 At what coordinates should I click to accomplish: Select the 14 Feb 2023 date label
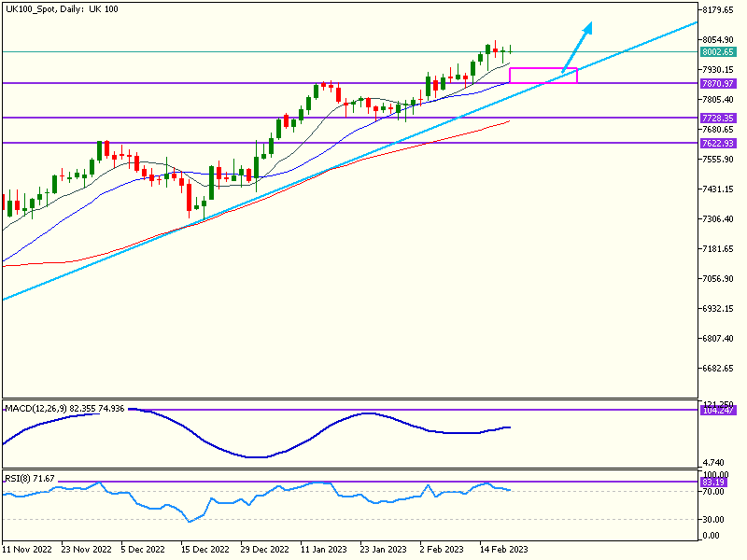(503, 551)
